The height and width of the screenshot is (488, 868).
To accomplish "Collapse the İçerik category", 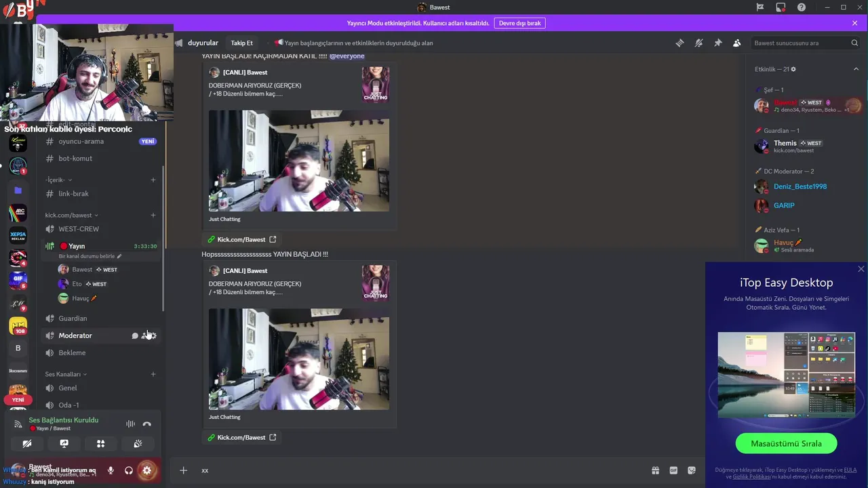I will coord(58,180).
